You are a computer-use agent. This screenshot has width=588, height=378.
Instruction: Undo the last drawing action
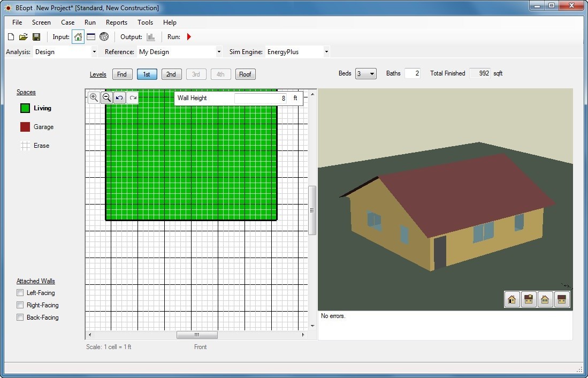pos(119,97)
